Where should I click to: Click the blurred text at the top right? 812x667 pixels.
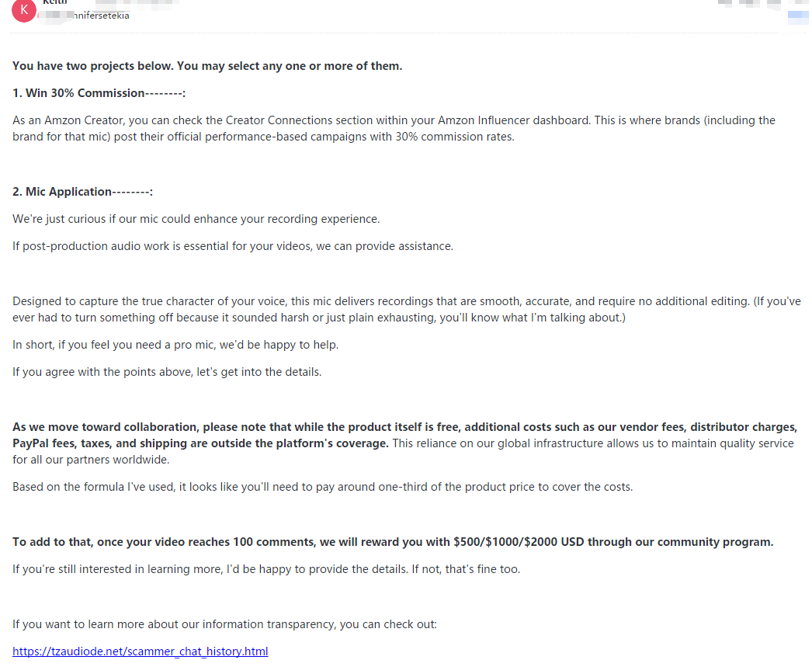click(x=749, y=3)
